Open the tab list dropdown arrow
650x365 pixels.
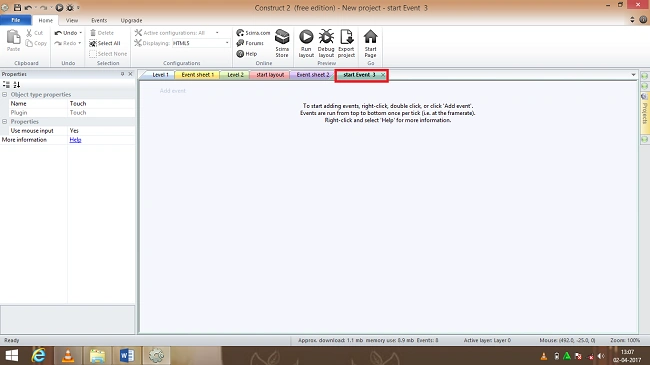click(x=633, y=75)
